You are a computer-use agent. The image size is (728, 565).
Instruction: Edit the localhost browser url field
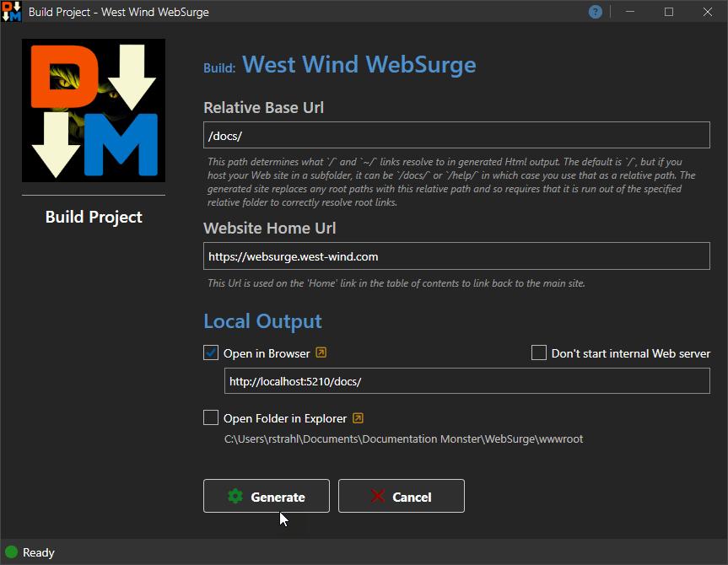pyautogui.click(x=467, y=380)
